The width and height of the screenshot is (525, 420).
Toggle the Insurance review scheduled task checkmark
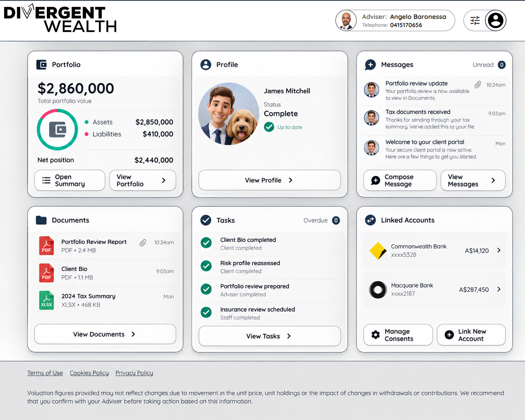click(206, 312)
